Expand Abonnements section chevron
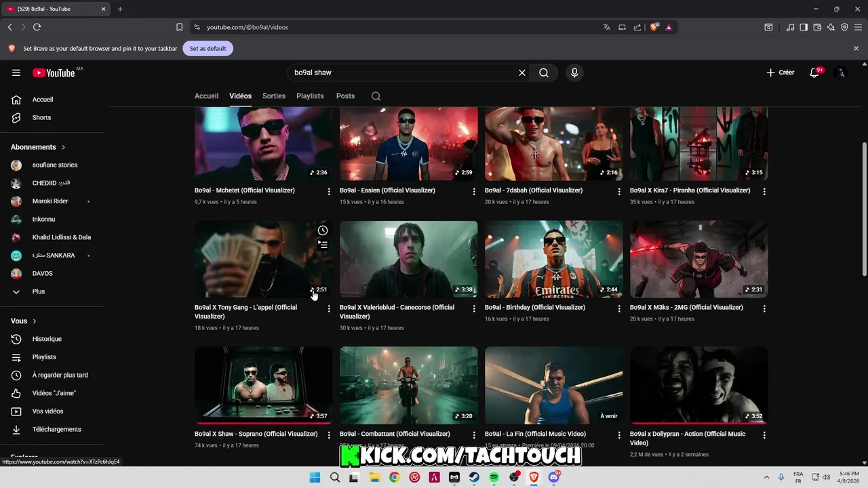This screenshot has width=868, height=488. (64, 147)
